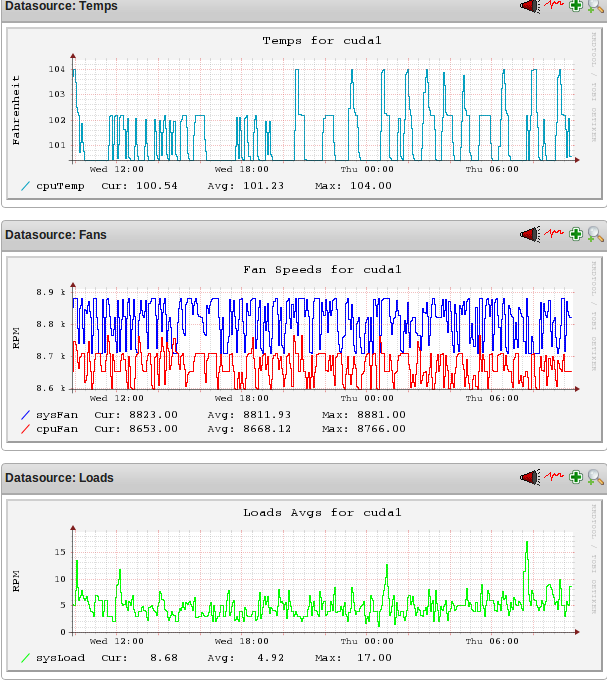The height and width of the screenshot is (681, 607).
Task: Click the red pulse-line icon in Temps header
Action: [x=554, y=5]
